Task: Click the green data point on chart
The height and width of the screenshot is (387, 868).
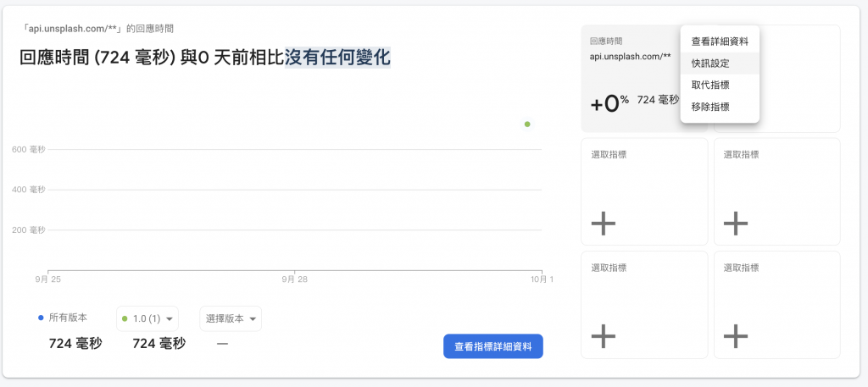Action: click(527, 124)
